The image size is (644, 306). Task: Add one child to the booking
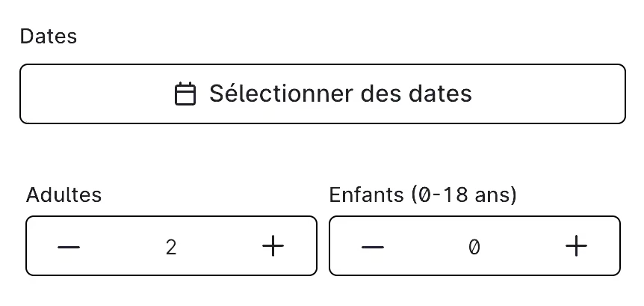tap(576, 246)
